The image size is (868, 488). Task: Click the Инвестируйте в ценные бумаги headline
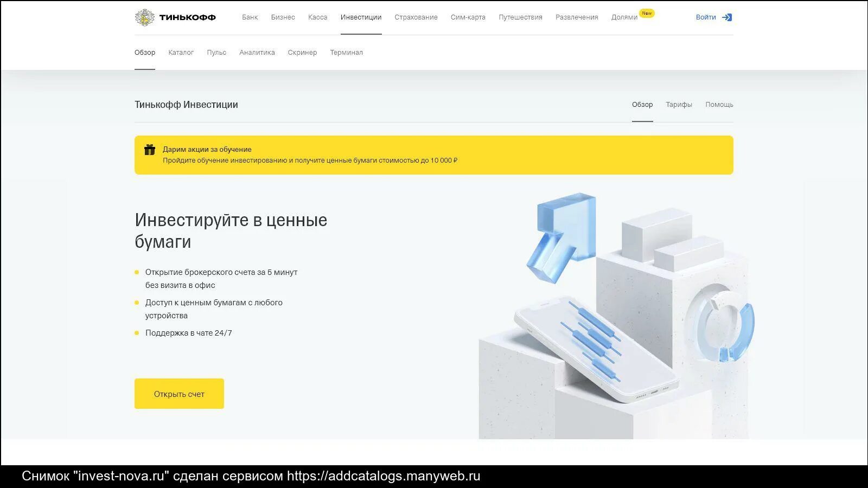[x=231, y=230]
